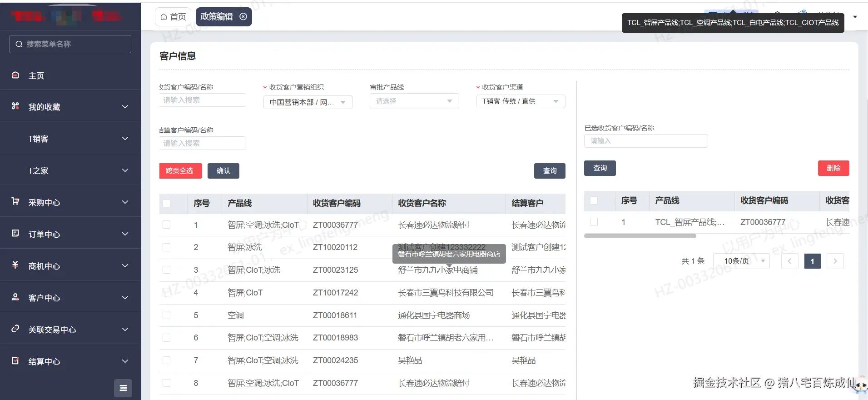This screenshot has height=400, width=868.
Task: Switch to the 首页 tab
Action: [x=173, y=17]
